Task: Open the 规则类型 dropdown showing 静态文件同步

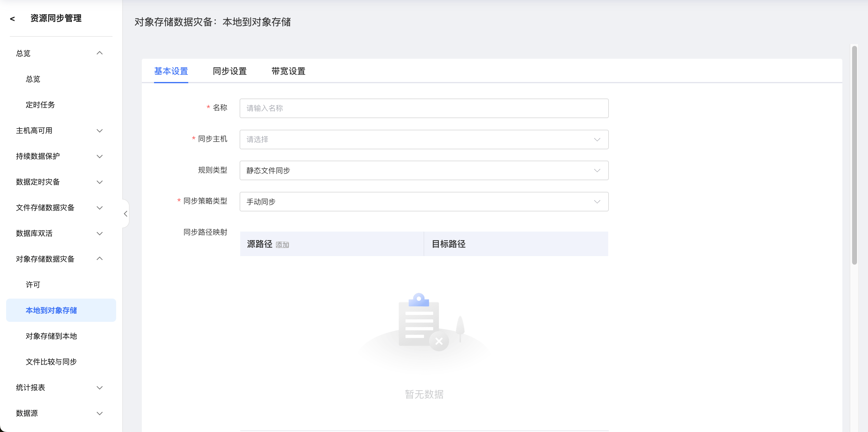Action: point(424,170)
